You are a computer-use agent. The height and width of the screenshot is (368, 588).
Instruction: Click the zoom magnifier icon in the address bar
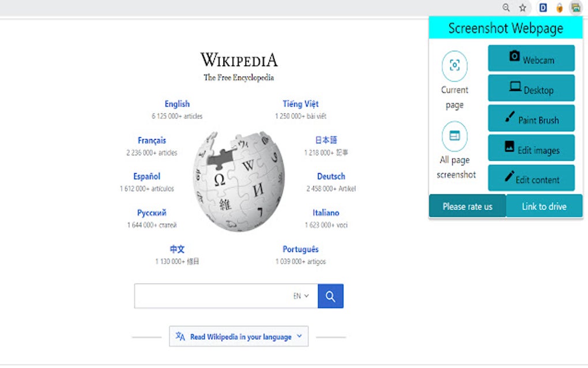click(x=506, y=7)
